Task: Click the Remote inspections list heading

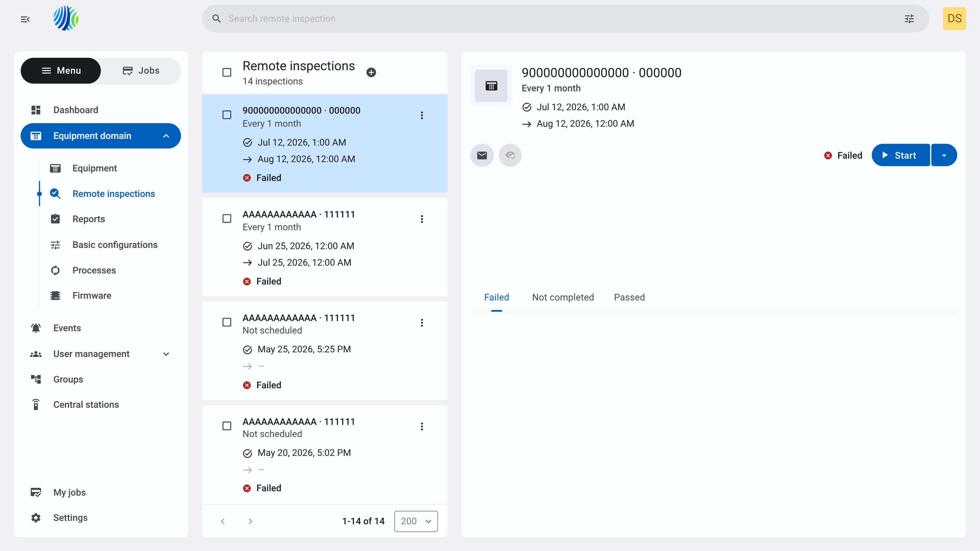Action: pyautogui.click(x=299, y=66)
